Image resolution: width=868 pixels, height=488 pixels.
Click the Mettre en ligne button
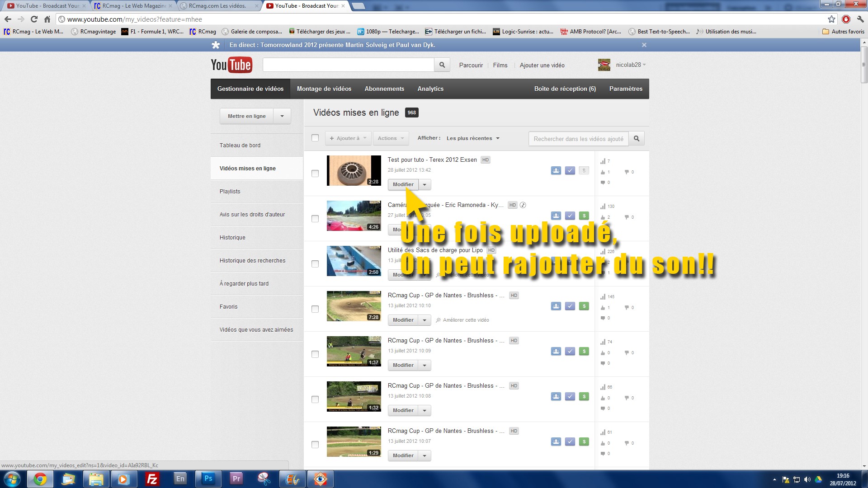(x=247, y=116)
